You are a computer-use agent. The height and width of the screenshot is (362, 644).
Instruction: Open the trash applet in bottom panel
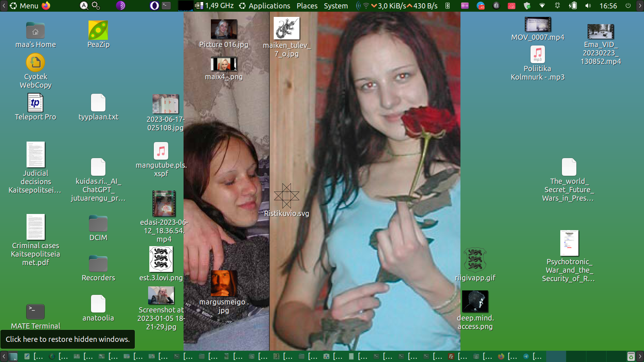tap(631, 356)
